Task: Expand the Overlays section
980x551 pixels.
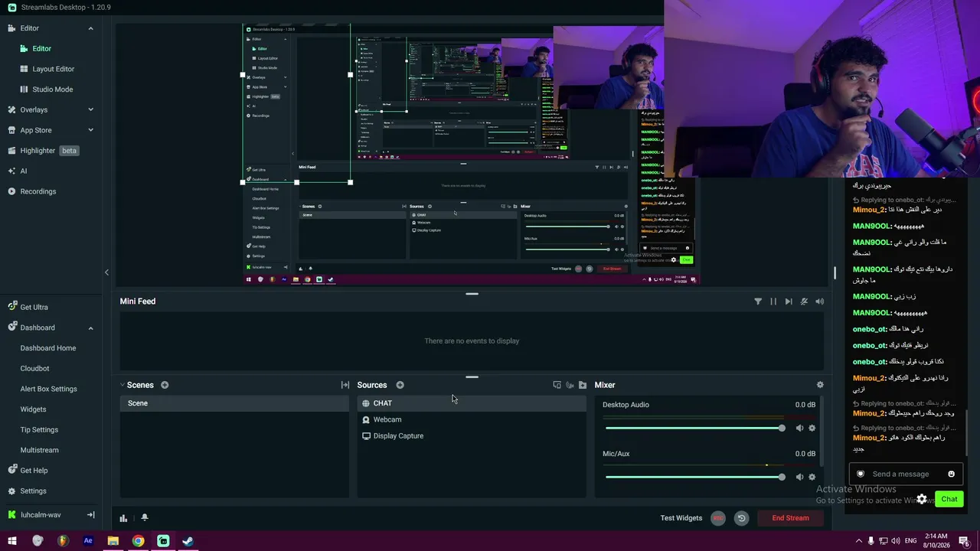Action: (90, 109)
